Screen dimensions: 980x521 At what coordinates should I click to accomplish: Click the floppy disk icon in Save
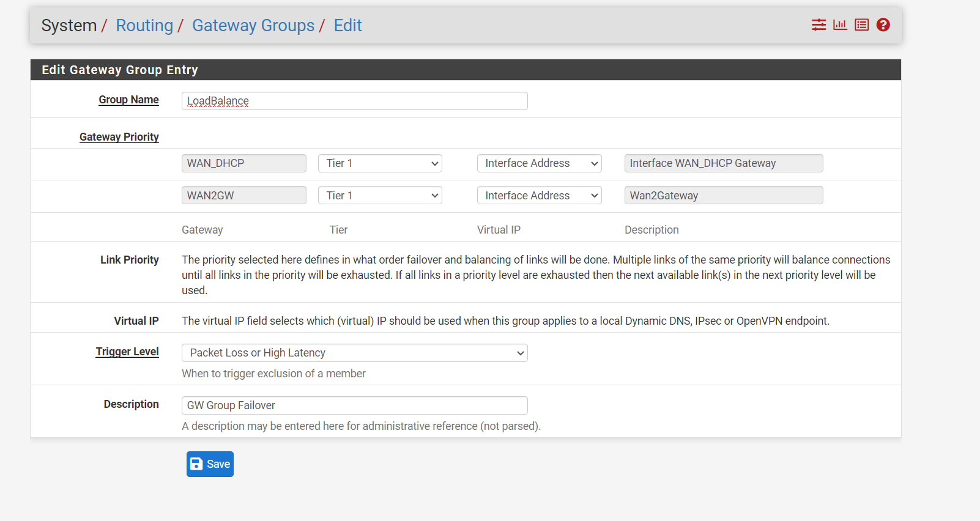pyautogui.click(x=196, y=464)
